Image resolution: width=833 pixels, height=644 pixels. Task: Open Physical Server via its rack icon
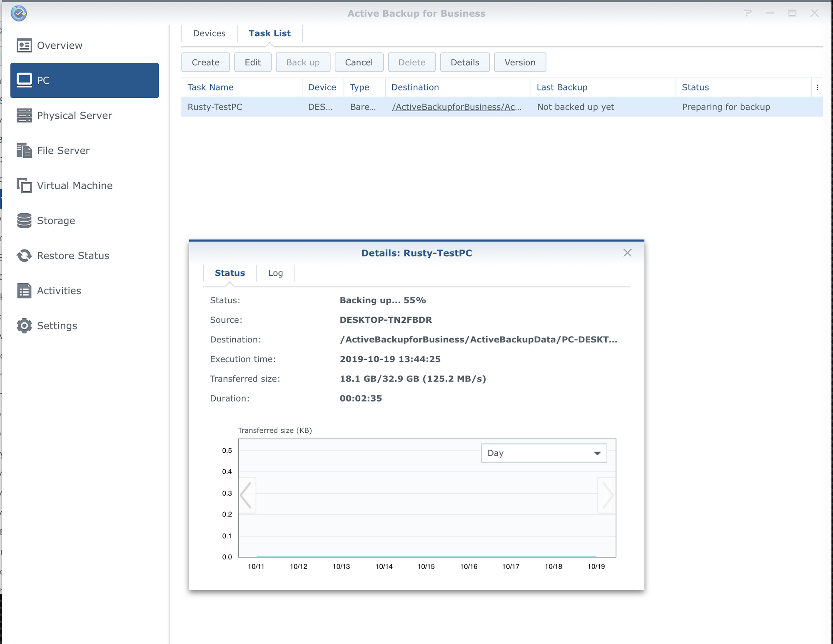[24, 115]
